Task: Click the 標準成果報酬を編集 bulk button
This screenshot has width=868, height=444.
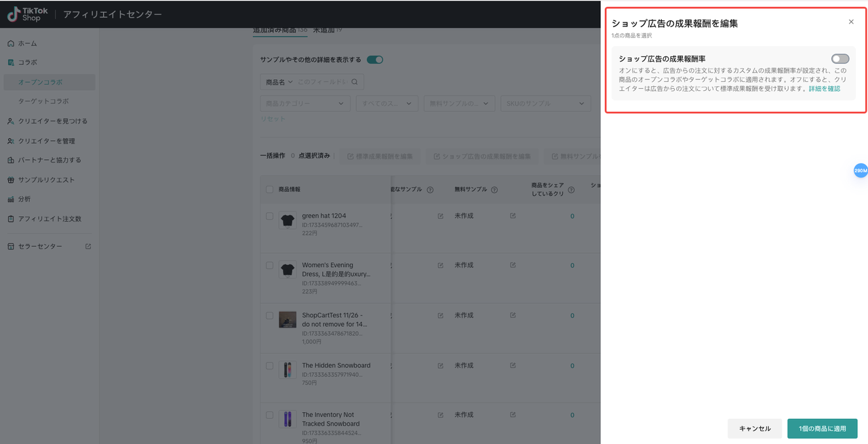Action: (x=380, y=157)
